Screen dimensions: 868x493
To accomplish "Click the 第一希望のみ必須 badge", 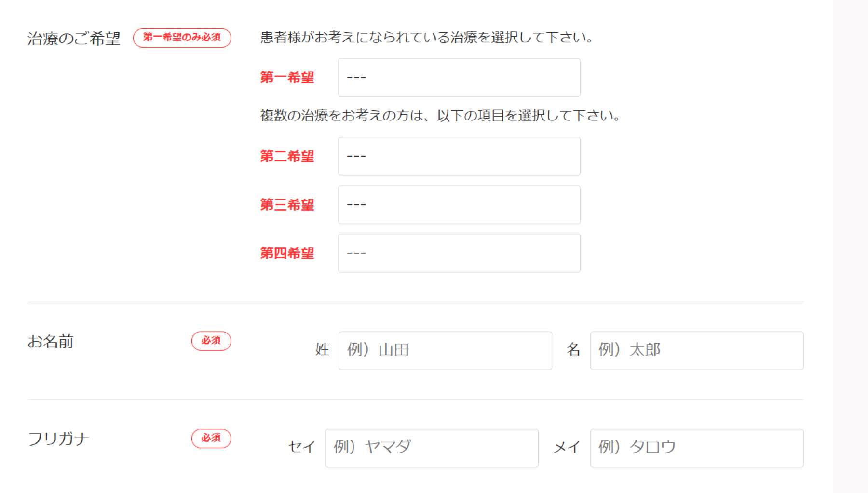I will point(182,38).
